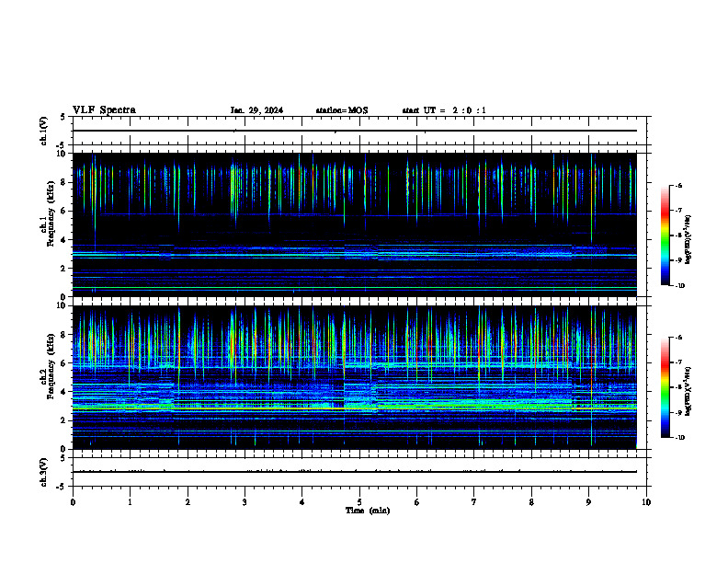The width and height of the screenshot is (728, 563).
Task: Click time axis tick label "0"
Action: [x=73, y=502]
